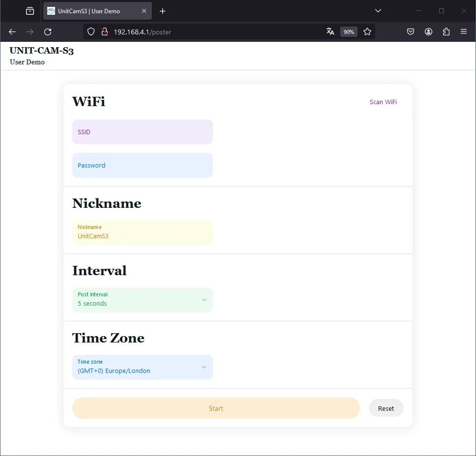Click the Firefox View icon
The height and width of the screenshot is (456, 476).
tap(30, 11)
